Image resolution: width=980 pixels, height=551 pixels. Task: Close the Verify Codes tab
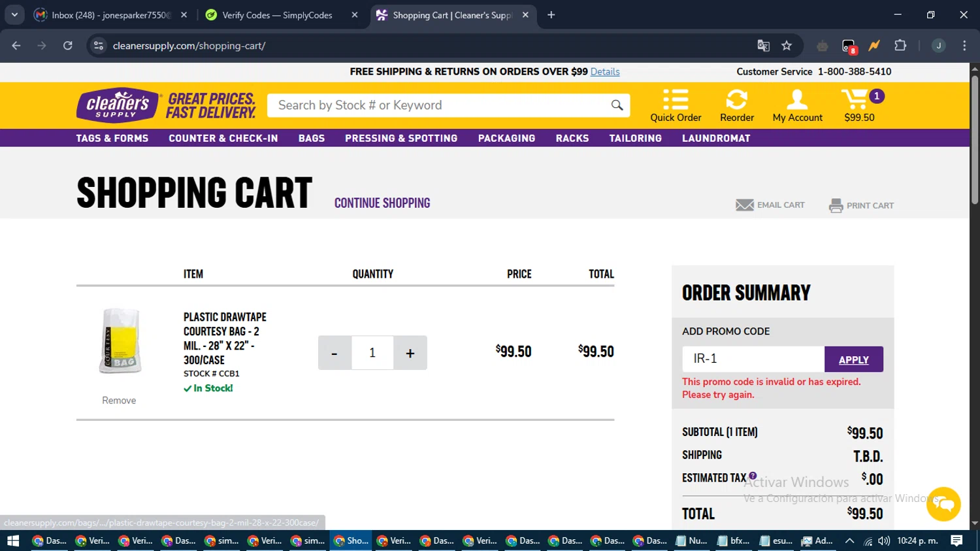click(355, 15)
